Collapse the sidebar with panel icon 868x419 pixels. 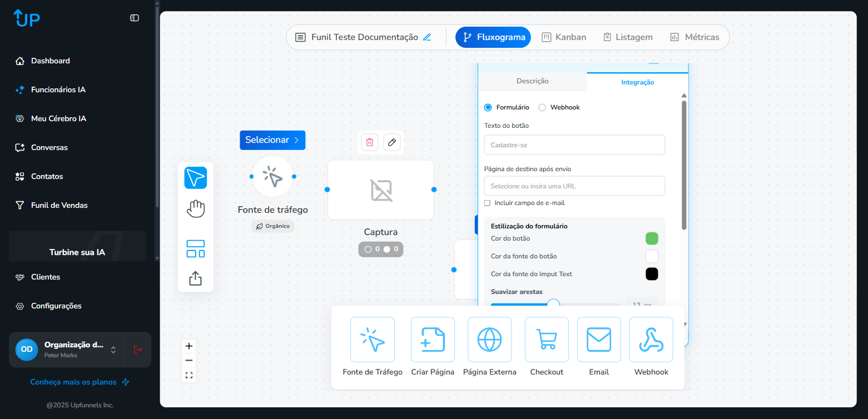click(x=135, y=18)
